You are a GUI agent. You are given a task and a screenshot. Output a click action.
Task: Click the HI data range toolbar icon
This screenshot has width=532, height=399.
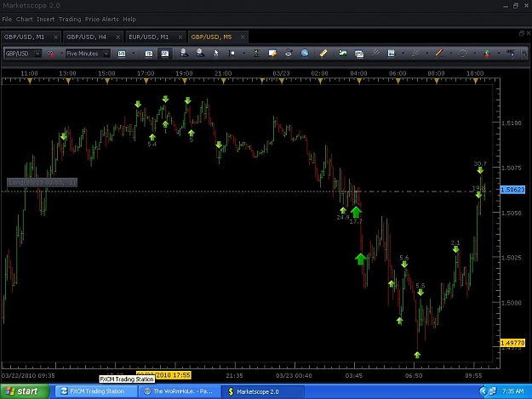point(122,54)
